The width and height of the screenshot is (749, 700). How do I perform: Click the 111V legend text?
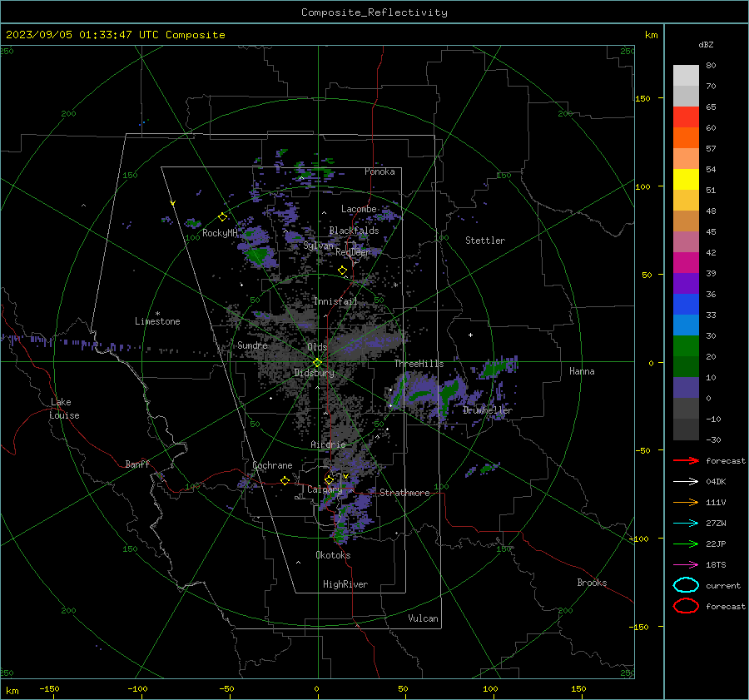coord(716,502)
